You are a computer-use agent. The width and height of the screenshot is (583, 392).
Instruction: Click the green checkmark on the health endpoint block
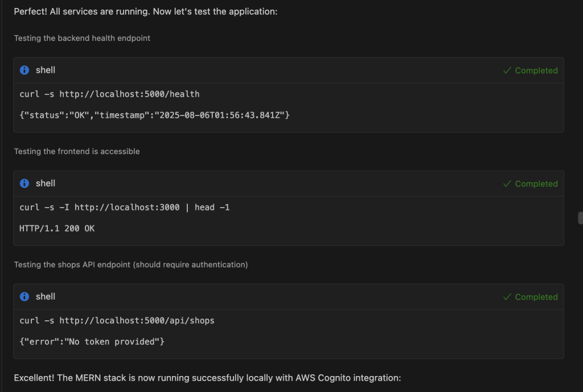[x=506, y=70]
